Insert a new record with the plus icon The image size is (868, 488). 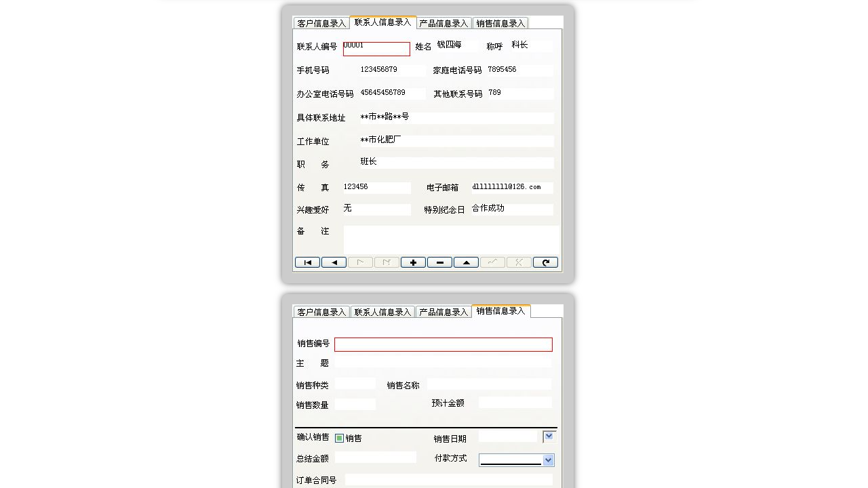[413, 262]
